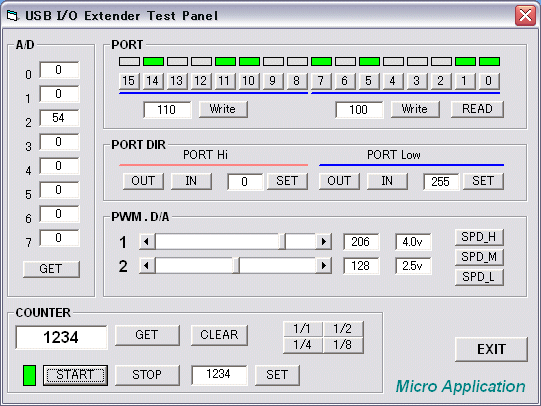Choose the SPD_H speed preset
The image size is (541, 406).
[479, 237]
